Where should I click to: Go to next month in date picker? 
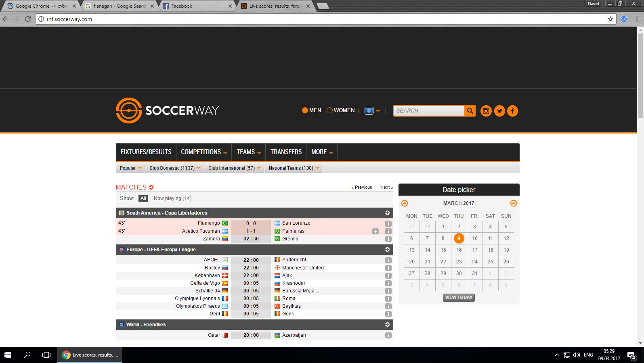513,203
